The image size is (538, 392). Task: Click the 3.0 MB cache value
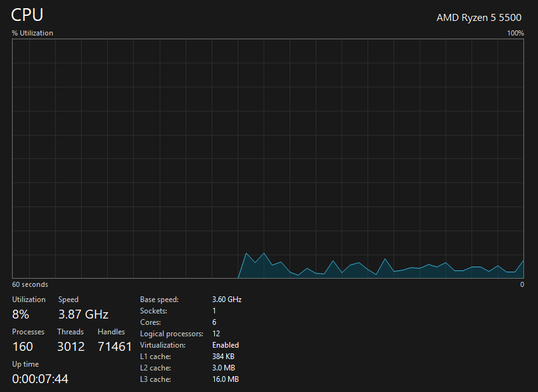click(x=223, y=368)
